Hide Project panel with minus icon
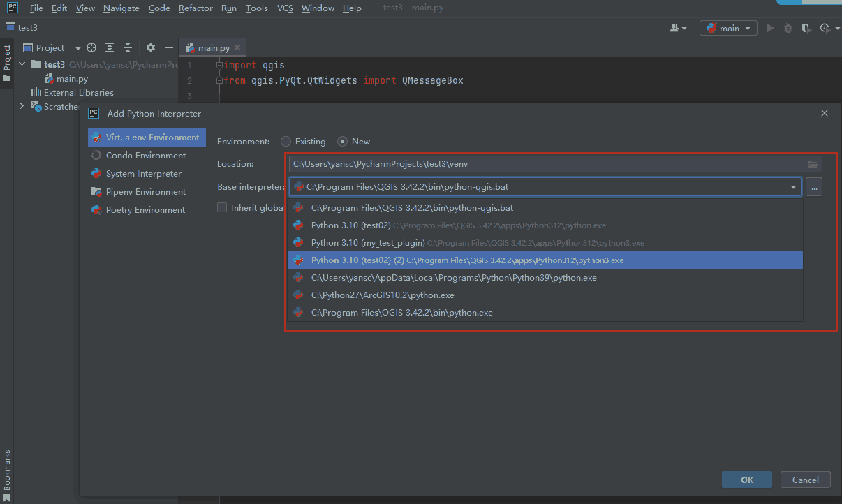 (168, 47)
